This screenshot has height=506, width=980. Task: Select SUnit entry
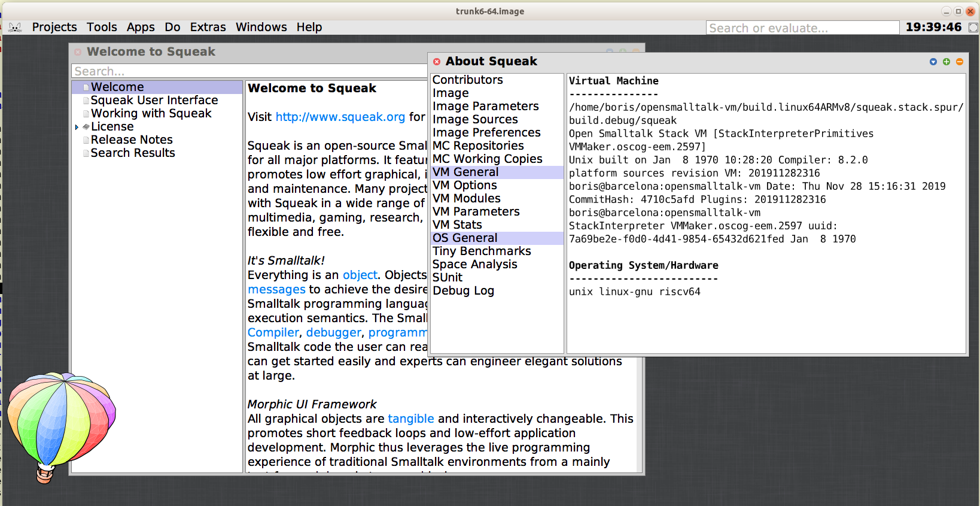[497, 277]
